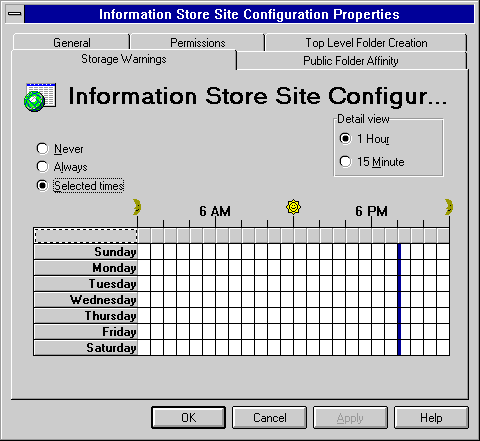Click the sun icon marking noon
The width and height of the screenshot is (480, 441).
click(x=293, y=207)
